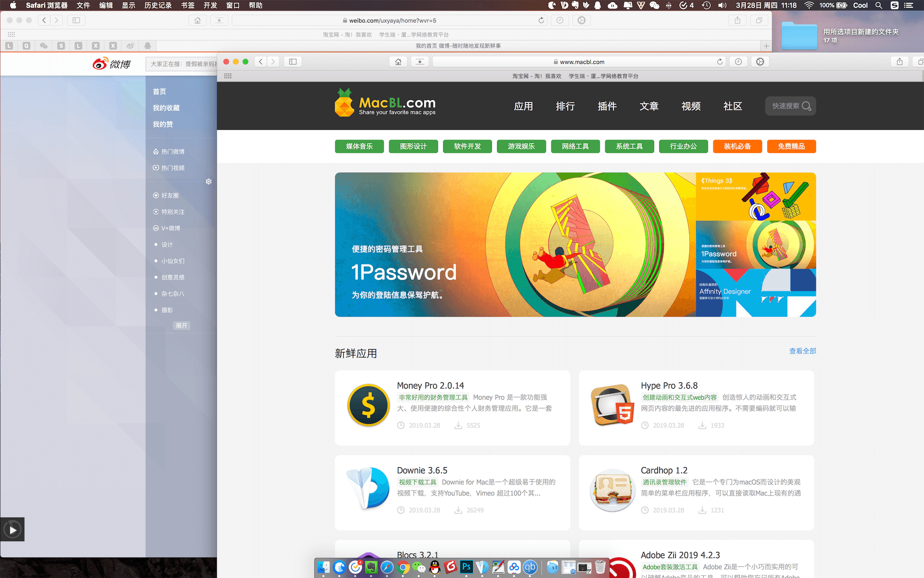
Task: Open Photoshop from the Dock
Action: point(466,567)
